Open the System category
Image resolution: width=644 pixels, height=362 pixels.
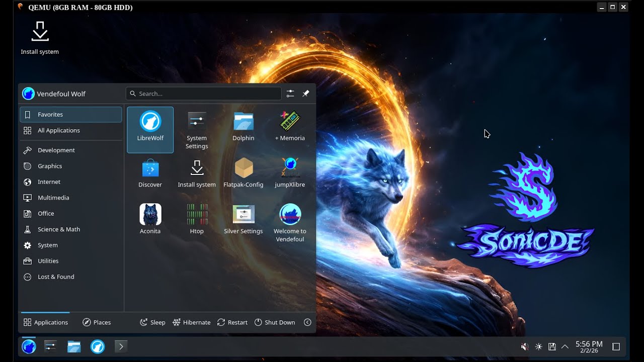pyautogui.click(x=71, y=245)
